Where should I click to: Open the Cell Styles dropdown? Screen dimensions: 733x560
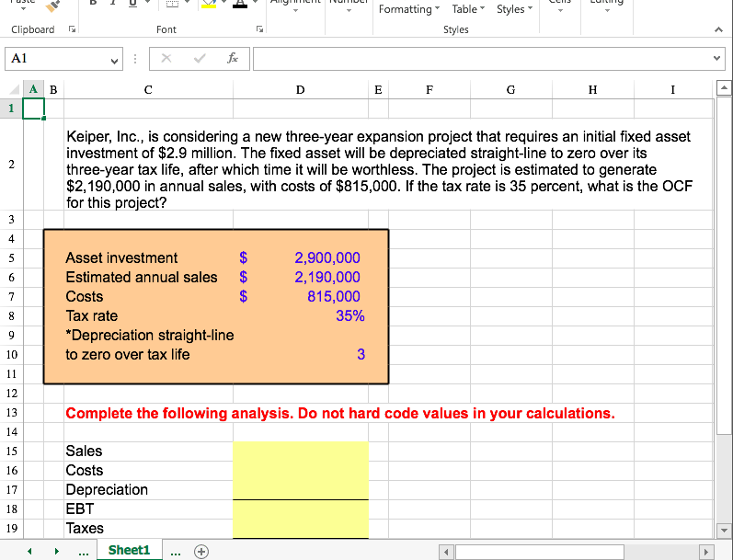point(514,9)
